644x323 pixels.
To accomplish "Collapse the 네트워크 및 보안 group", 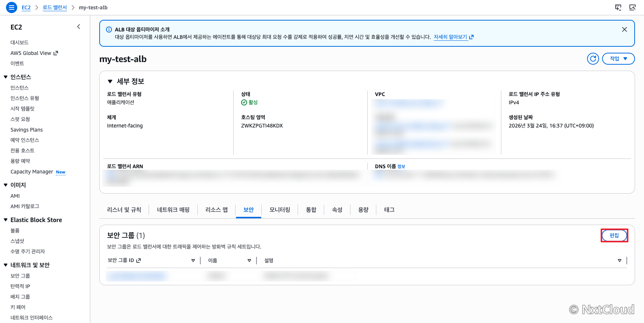I will pyautogui.click(x=6, y=265).
